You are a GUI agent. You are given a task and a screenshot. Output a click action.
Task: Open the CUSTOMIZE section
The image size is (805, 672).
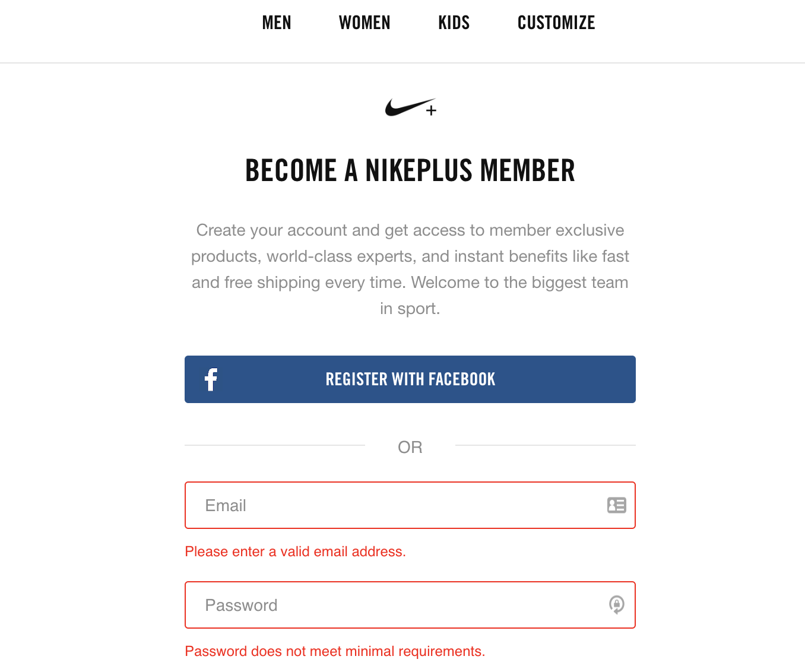tap(556, 23)
